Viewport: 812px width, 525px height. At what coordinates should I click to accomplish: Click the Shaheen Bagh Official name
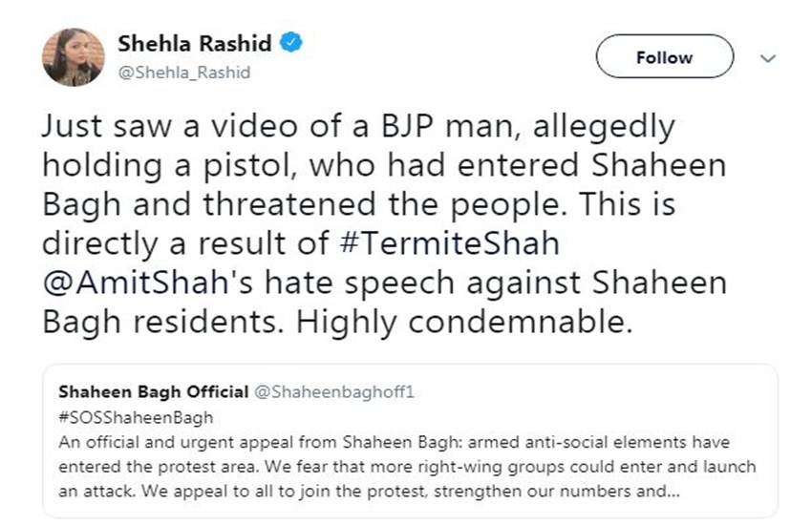[x=151, y=392]
